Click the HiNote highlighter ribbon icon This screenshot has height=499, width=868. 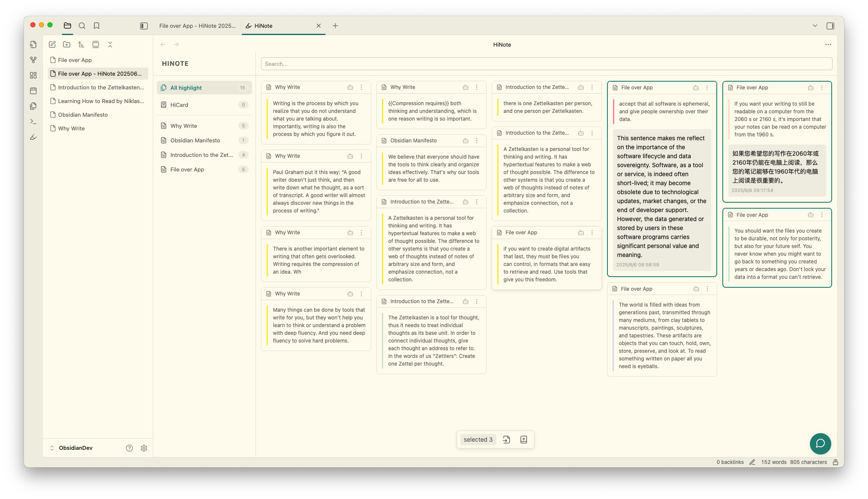tap(33, 137)
